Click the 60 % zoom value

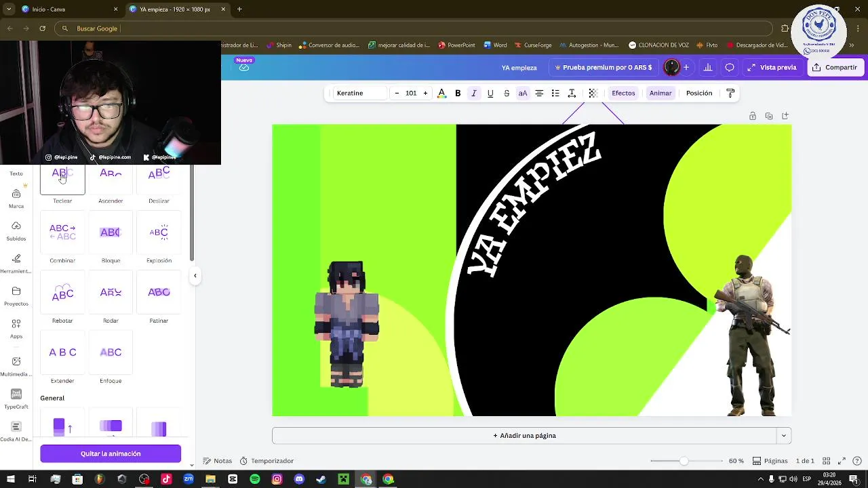736,461
